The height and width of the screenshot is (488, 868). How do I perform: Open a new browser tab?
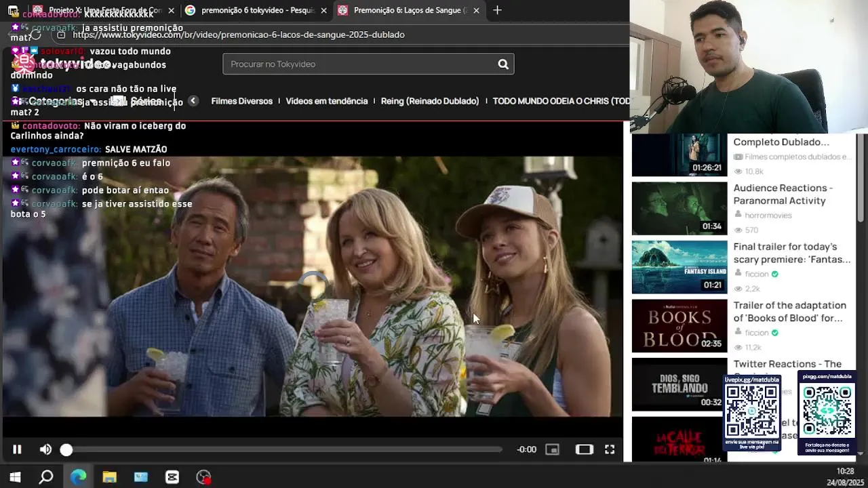click(x=497, y=10)
